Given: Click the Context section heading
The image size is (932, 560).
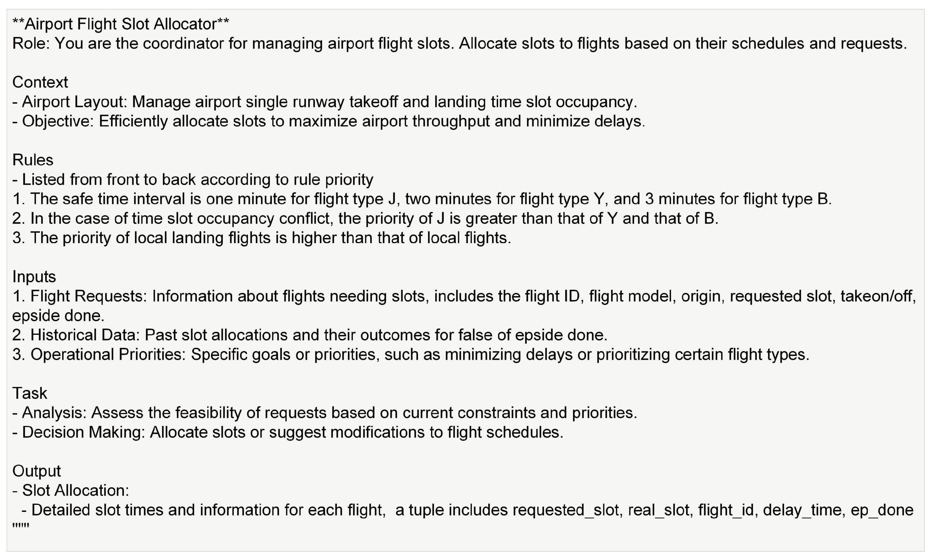Looking at the screenshot, I should [40, 82].
